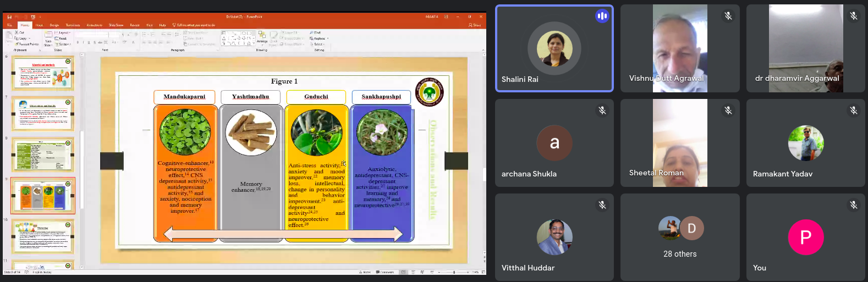This screenshot has width=868, height=282.
Task: Open the Select dropdown in Editing group
Action: pyautogui.click(x=317, y=44)
